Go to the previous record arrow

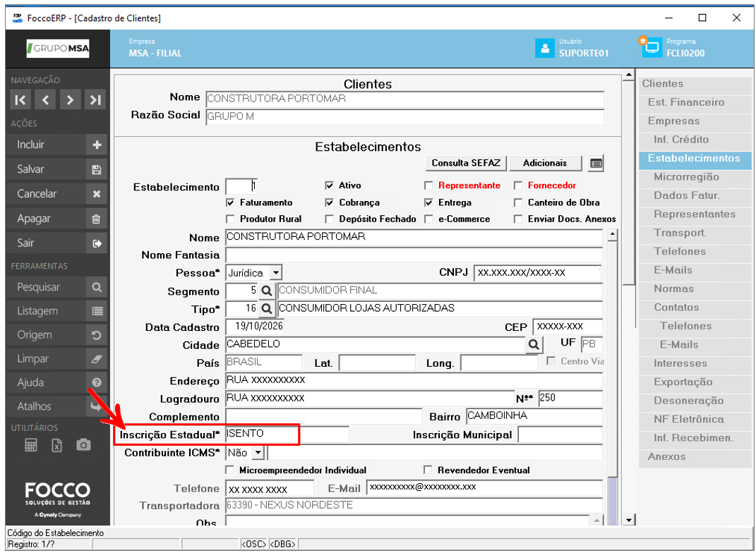point(45,99)
